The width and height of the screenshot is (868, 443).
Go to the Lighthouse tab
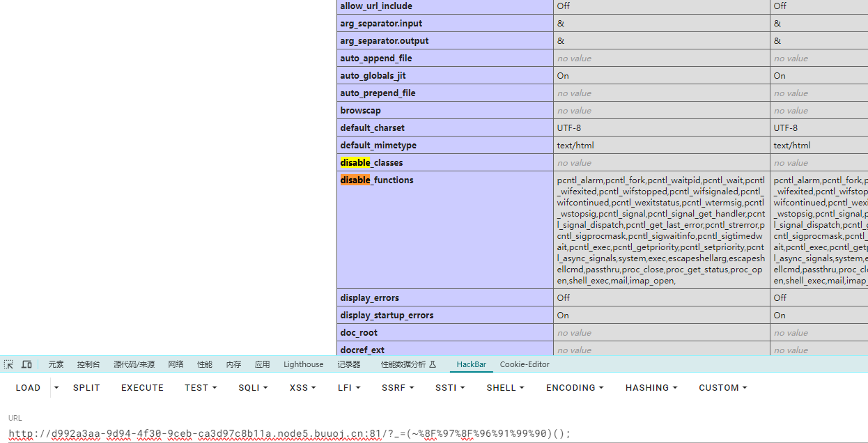point(303,364)
